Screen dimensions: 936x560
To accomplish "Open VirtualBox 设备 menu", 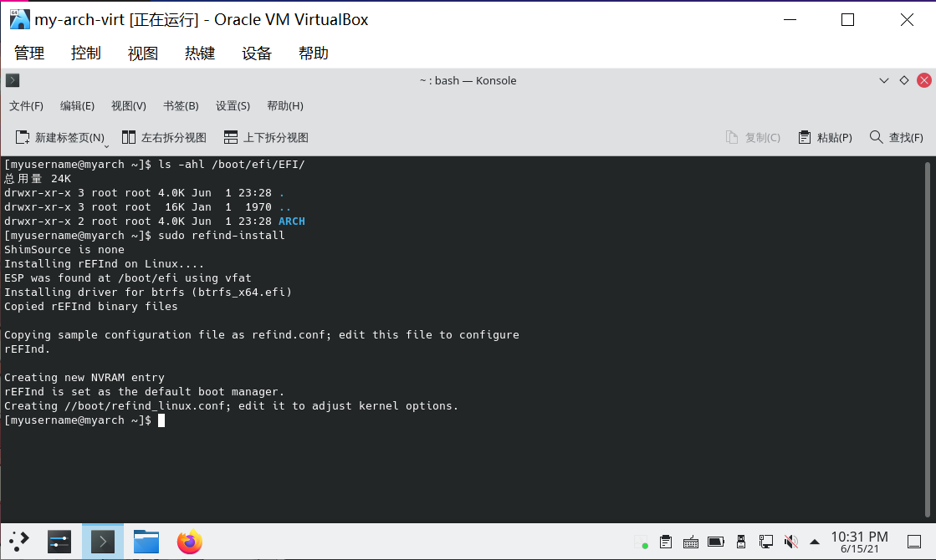I will [x=257, y=53].
